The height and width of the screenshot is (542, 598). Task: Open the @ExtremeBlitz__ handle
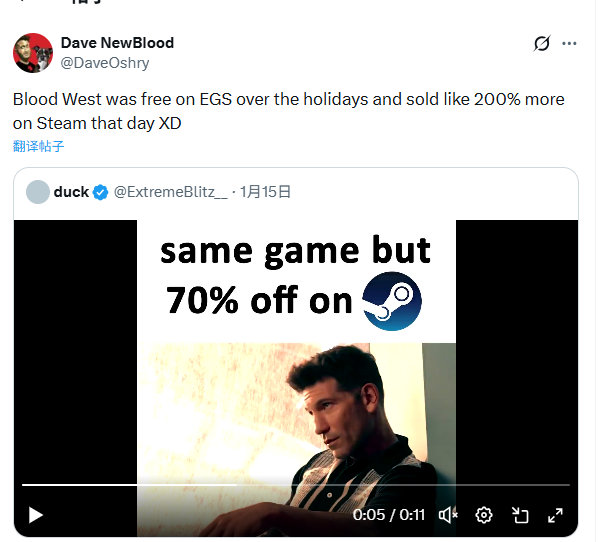click(x=170, y=192)
